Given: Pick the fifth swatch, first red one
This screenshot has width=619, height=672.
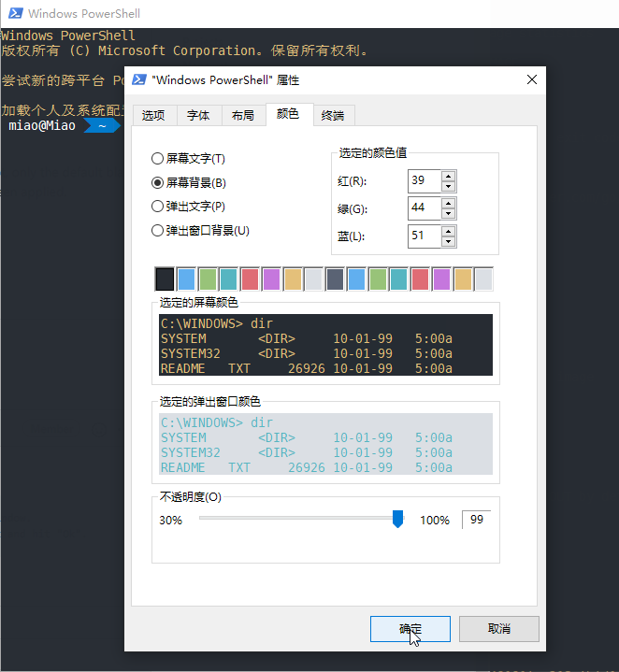Looking at the screenshot, I should pyautogui.click(x=250, y=279).
